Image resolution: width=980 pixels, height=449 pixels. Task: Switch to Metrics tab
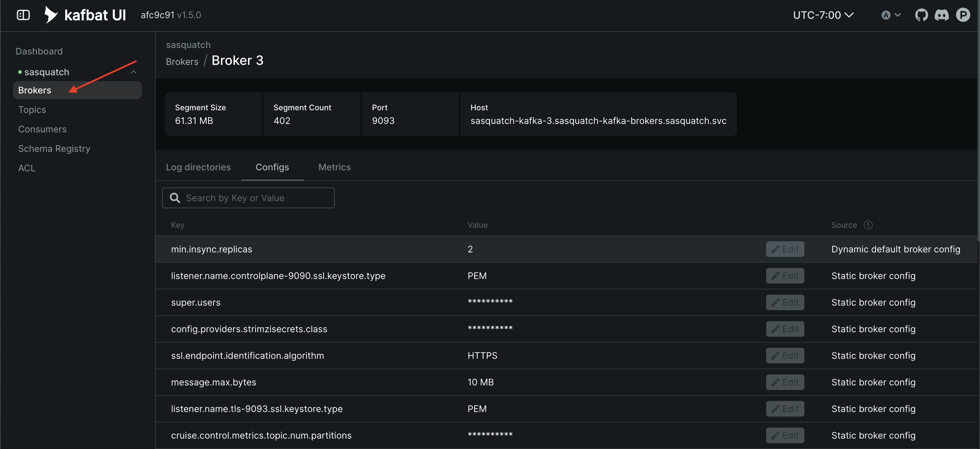click(x=334, y=167)
